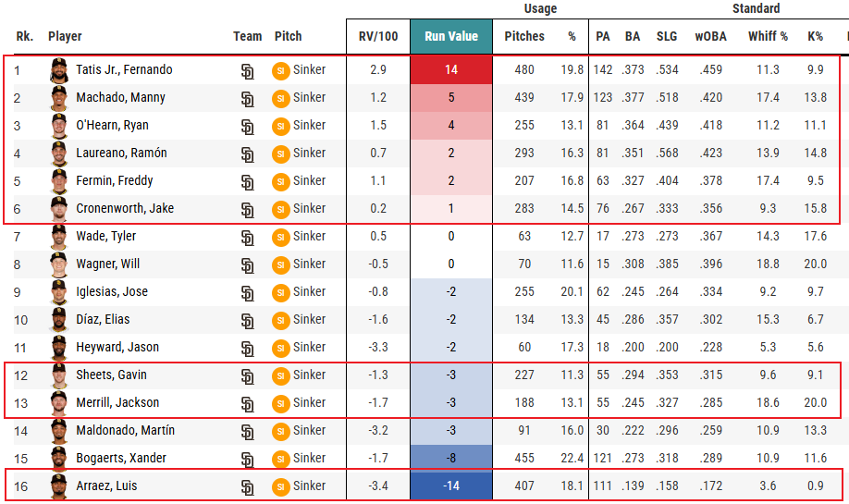Image resolution: width=849 pixels, height=504 pixels.
Task: Sort by RV/100 column header
Action: tap(378, 37)
